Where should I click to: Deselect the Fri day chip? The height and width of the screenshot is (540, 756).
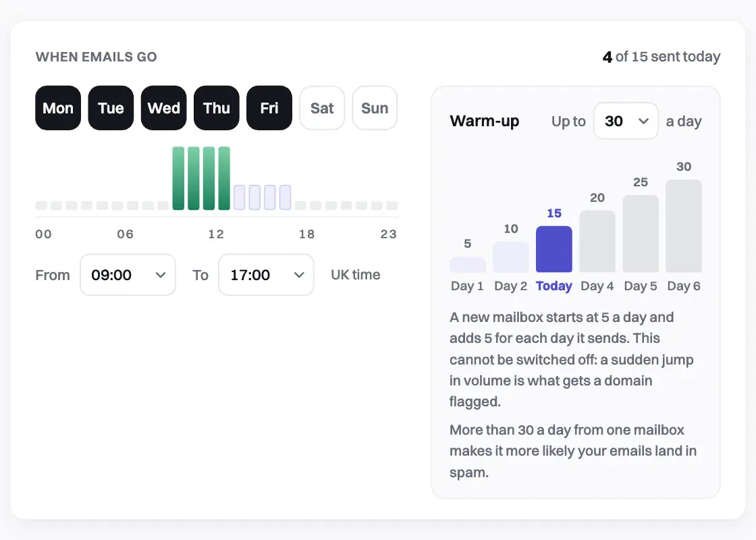269,108
